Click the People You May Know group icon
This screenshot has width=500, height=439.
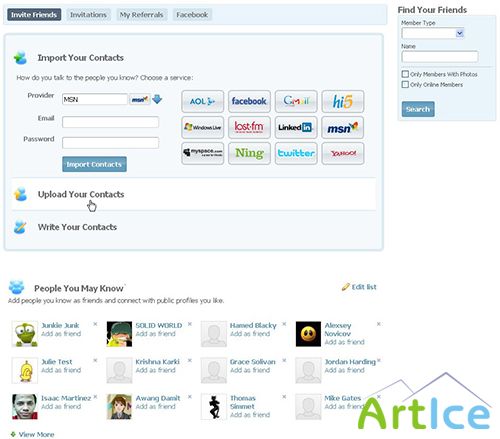click(x=17, y=287)
